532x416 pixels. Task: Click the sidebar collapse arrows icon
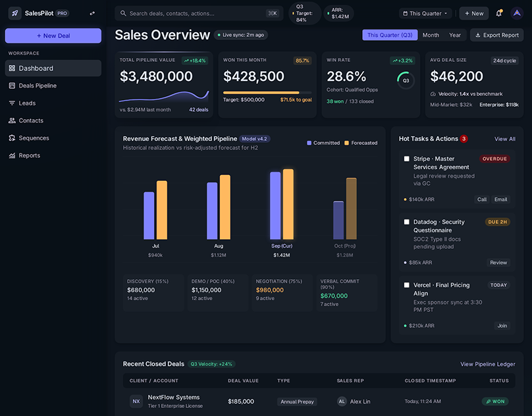pyautogui.click(x=92, y=13)
